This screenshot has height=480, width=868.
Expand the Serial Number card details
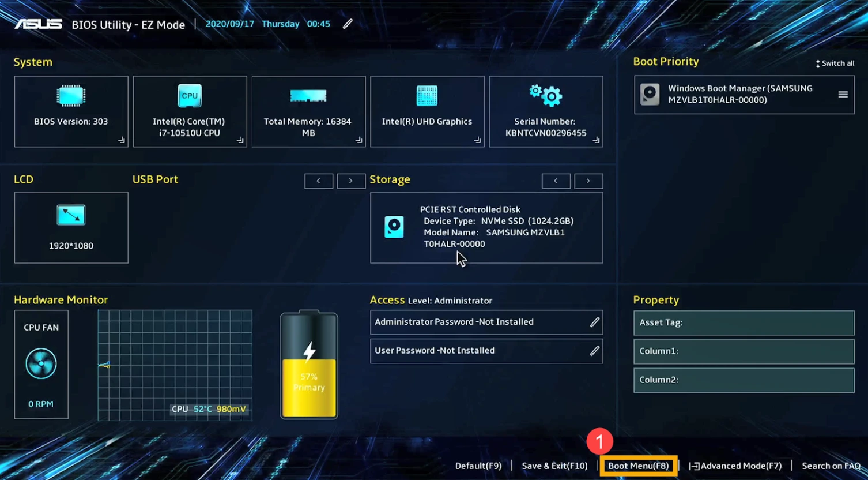[x=597, y=140]
